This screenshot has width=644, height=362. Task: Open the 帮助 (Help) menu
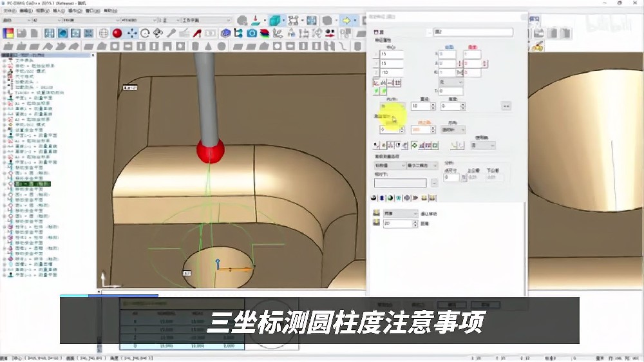(x=111, y=11)
